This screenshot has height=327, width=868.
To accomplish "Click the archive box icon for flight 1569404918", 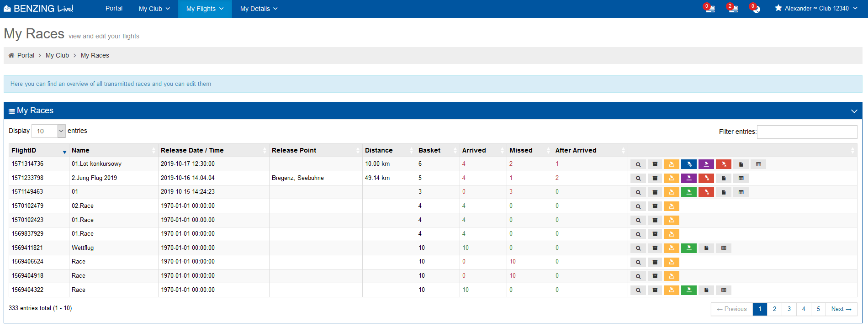I will click(x=655, y=276).
